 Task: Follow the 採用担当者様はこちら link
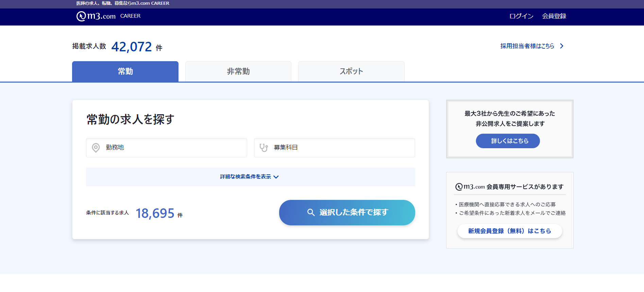(527, 46)
